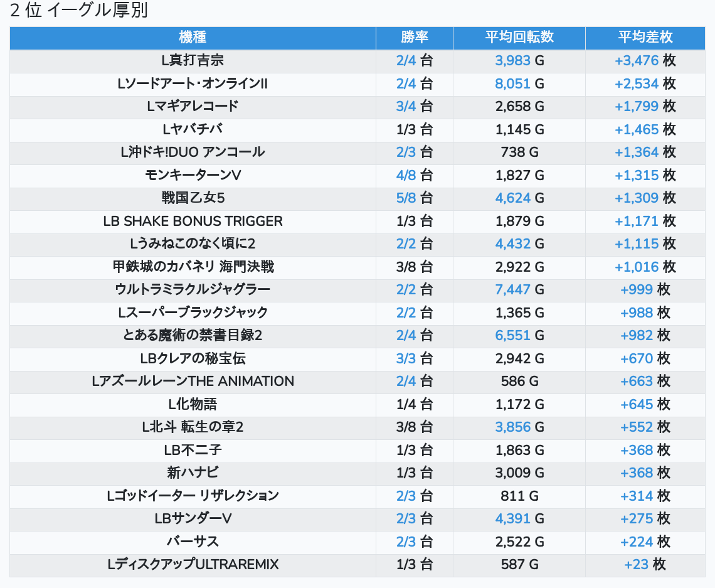This screenshot has width=715, height=588.
Task: Select LアズールレーンTHE ANIMATION cell
Action: click(193, 382)
